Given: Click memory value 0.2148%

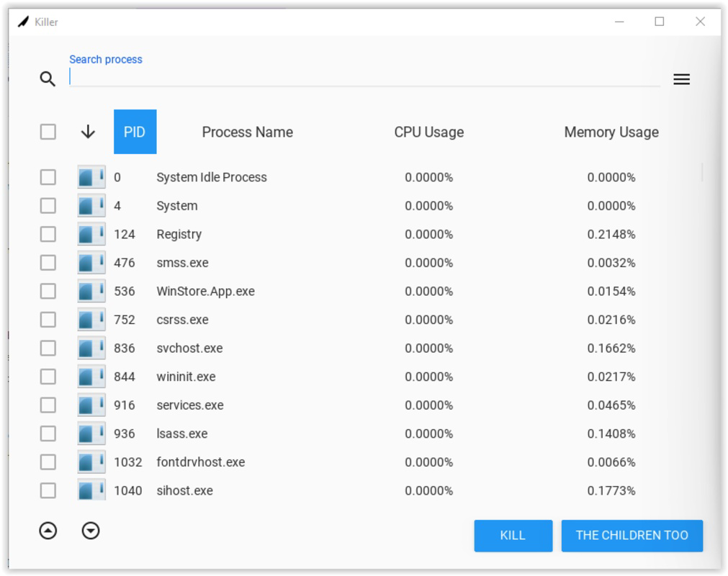Looking at the screenshot, I should tap(611, 235).
